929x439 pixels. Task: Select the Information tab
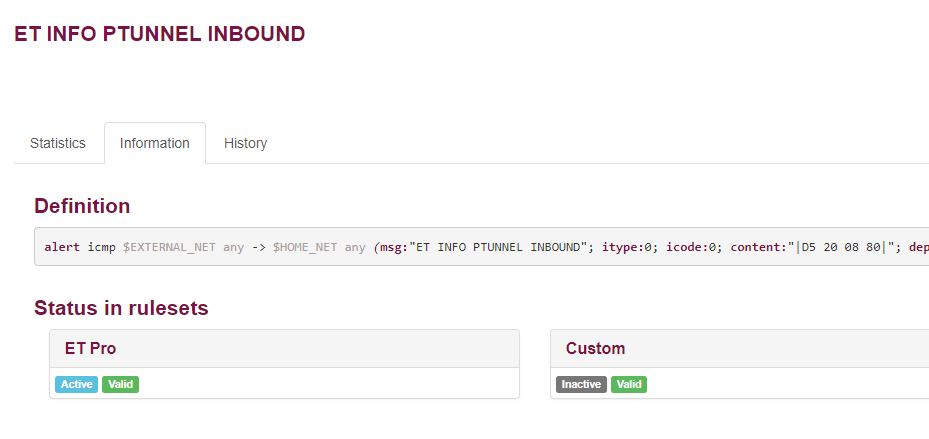point(155,143)
